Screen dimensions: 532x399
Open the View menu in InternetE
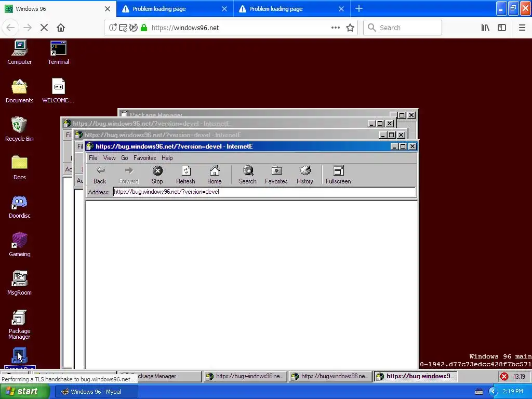point(109,158)
